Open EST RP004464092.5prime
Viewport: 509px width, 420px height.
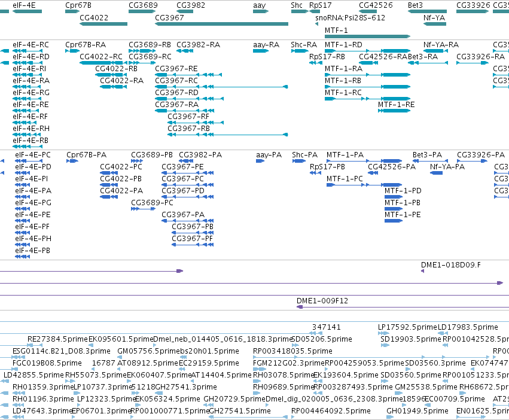coord(331,411)
